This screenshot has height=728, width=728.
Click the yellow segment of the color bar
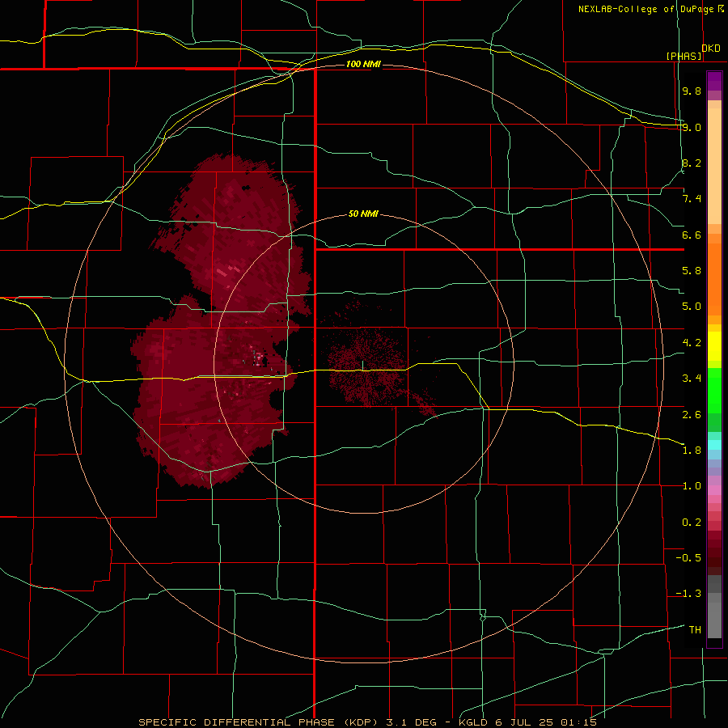[714, 346]
